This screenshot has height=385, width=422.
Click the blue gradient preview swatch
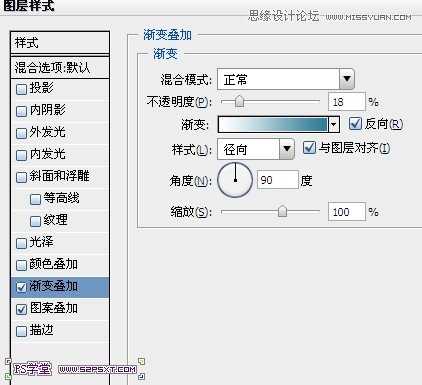pyautogui.click(x=273, y=124)
